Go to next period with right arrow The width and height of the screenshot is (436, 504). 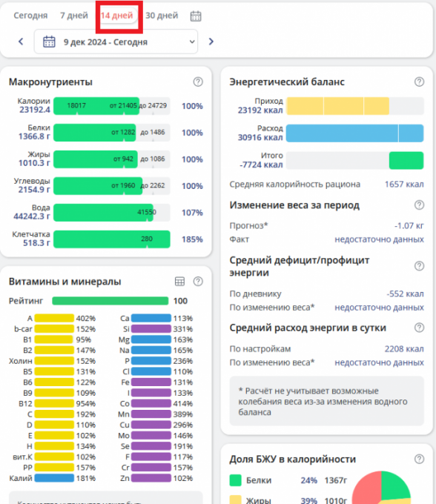point(211,42)
